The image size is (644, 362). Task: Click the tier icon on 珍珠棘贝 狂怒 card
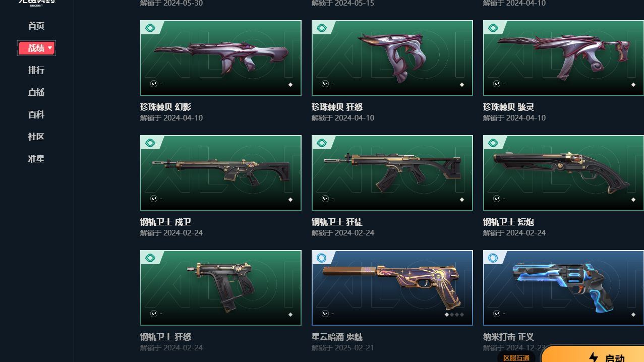(321, 28)
